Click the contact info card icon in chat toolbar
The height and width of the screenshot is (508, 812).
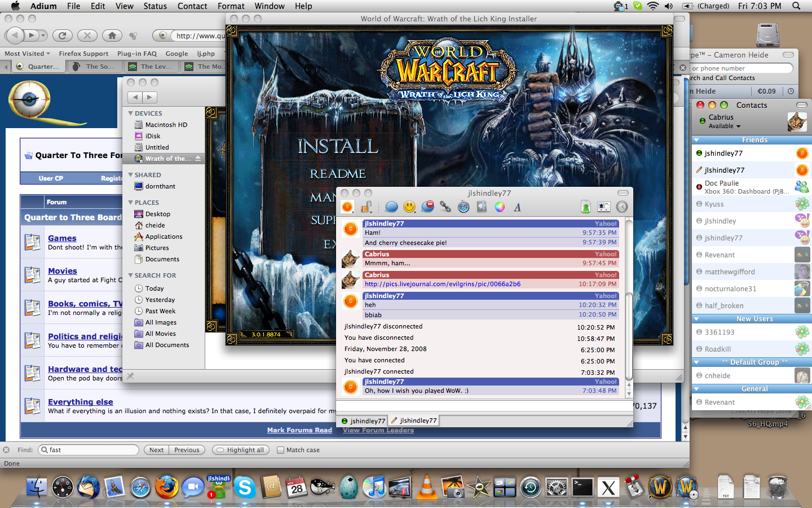pos(604,207)
